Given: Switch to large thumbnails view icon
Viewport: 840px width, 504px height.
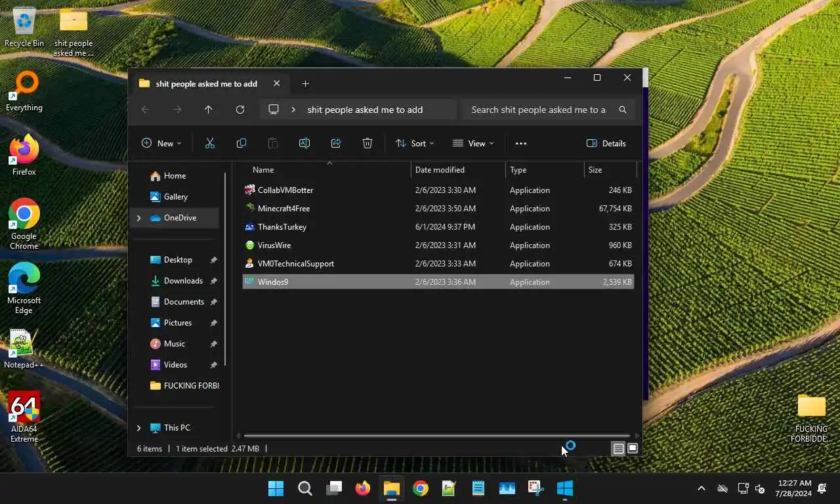Looking at the screenshot, I should [x=633, y=449].
